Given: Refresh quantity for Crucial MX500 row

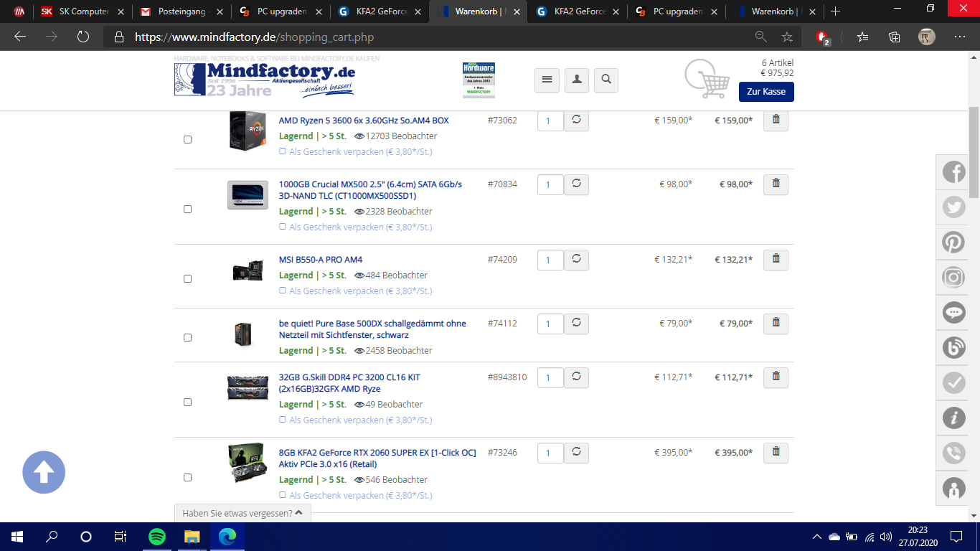Looking at the screenshot, I should click(x=576, y=184).
